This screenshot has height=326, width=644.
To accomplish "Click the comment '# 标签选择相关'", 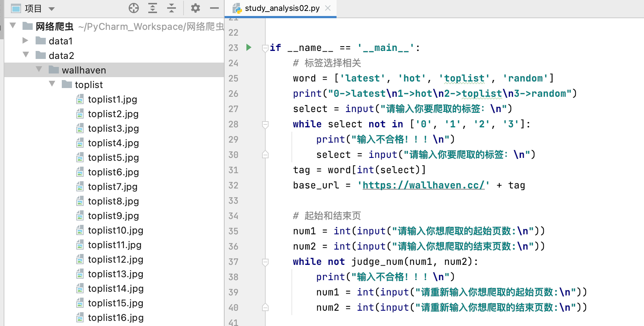I will point(327,63).
